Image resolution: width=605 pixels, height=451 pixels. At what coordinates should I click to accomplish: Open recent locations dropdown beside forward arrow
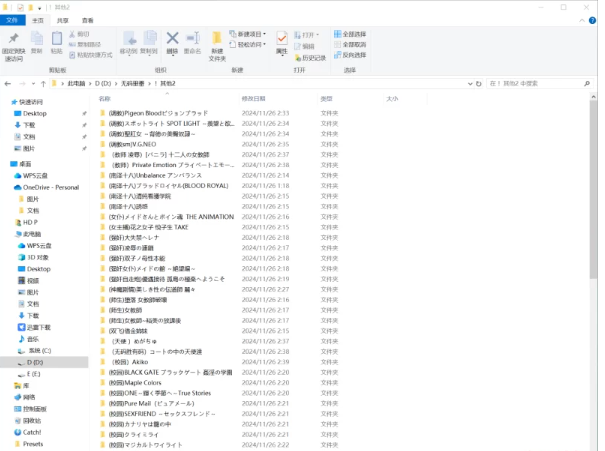(x=33, y=84)
